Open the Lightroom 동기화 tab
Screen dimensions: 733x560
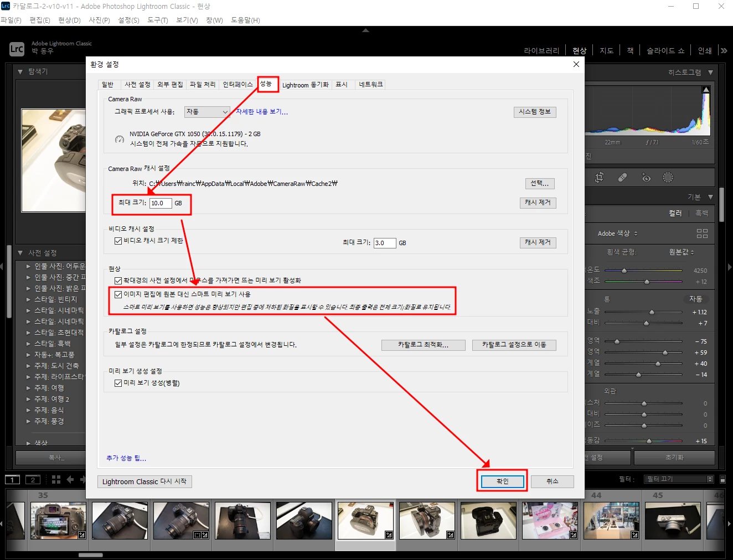306,85
